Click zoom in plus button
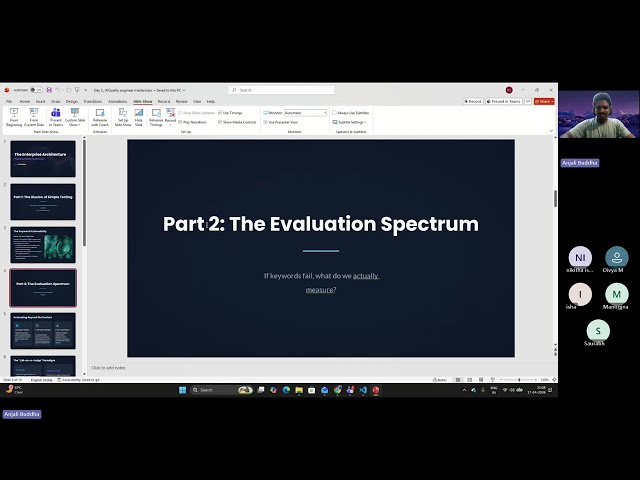Image resolution: width=640 pixels, height=480 pixels. click(536, 380)
